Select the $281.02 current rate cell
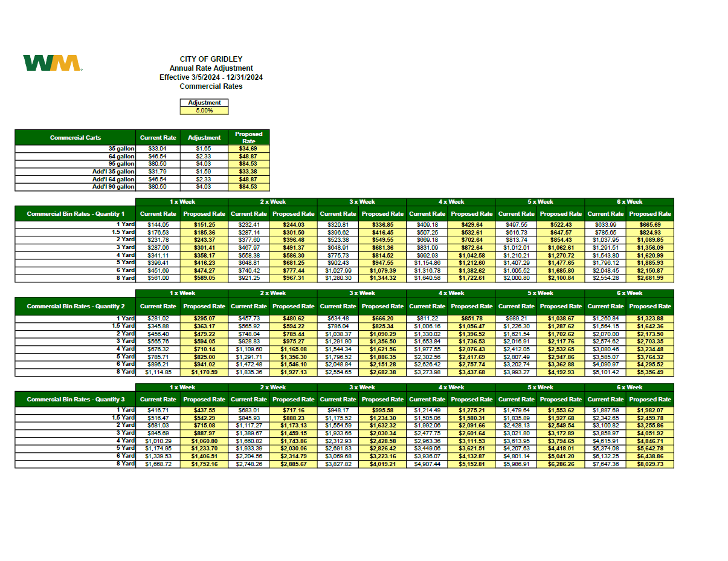Screen dimensions: 728x561 pyautogui.click(x=158, y=319)
